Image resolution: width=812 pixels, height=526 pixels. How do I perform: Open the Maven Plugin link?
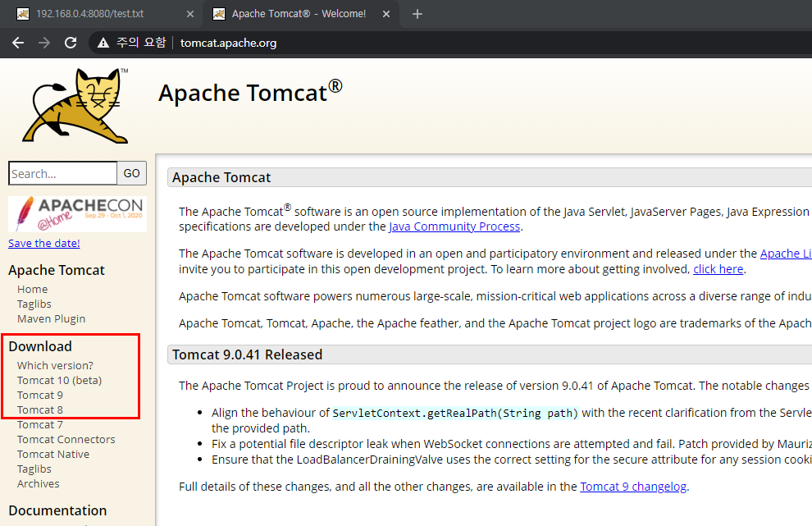tap(52, 318)
